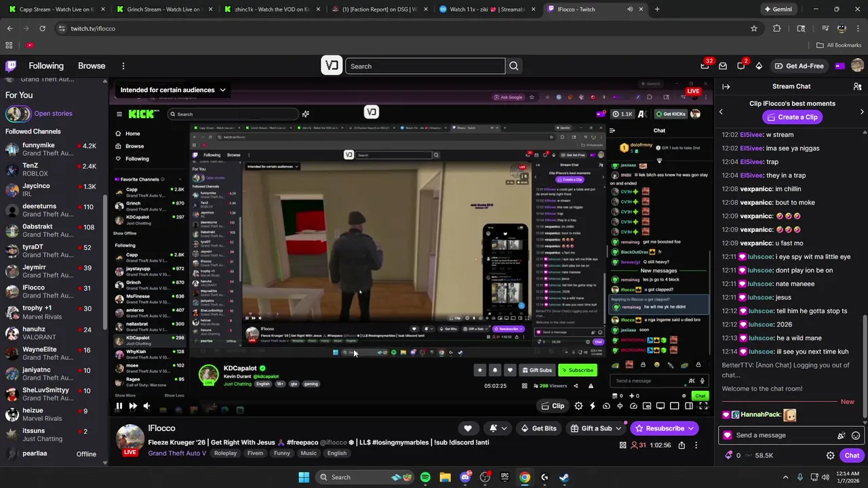Go to previous chat banner arrow
Screen dimensions: 868x488
click(x=721, y=112)
